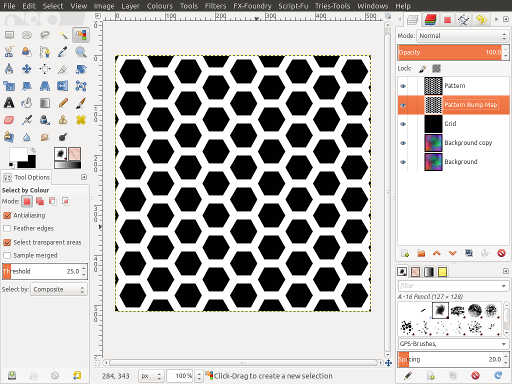Select the Fuzzy Select wand tool

tap(63, 35)
